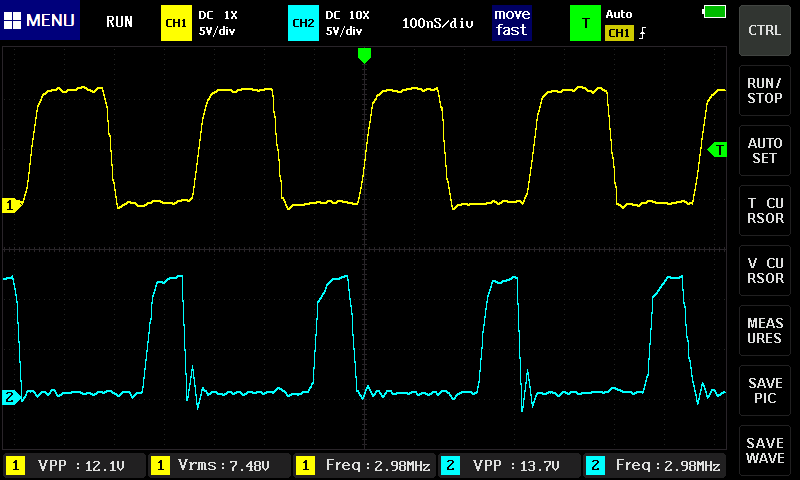Click the green trigger level arrow
The image size is (800, 480).
(717, 150)
